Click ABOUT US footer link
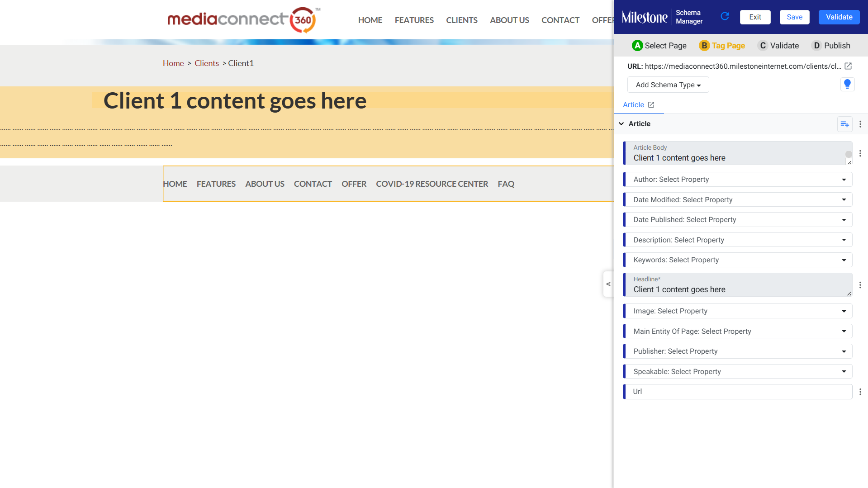The height and width of the screenshot is (488, 868). pos(265,184)
